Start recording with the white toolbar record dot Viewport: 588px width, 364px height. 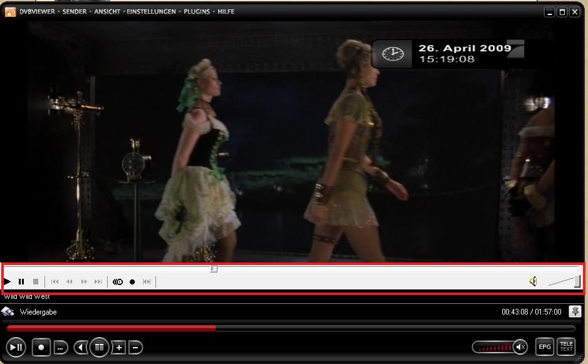click(x=132, y=282)
